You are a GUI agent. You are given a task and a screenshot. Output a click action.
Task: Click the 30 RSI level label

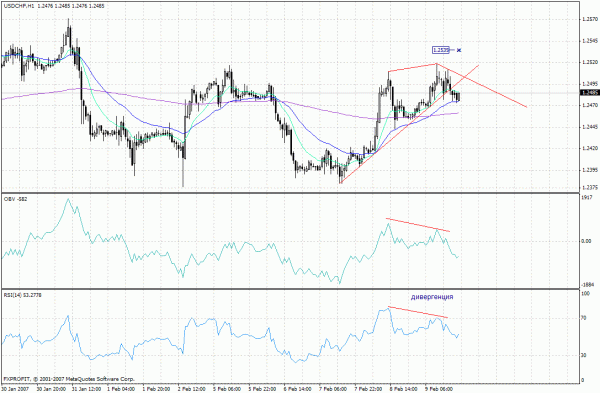[584, 355]
